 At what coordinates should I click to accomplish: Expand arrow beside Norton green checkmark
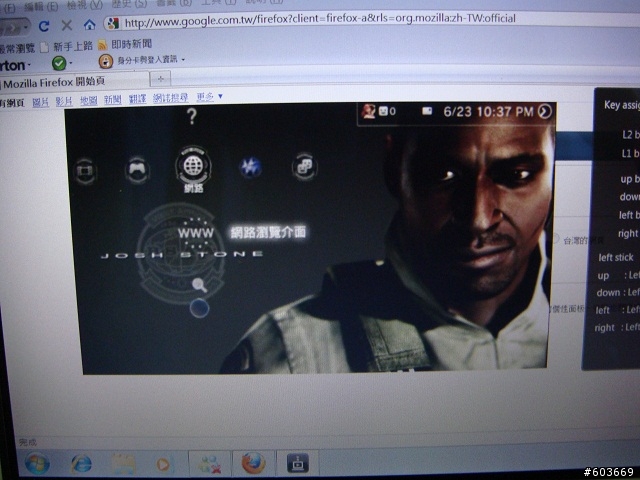(x=71, y=63)
